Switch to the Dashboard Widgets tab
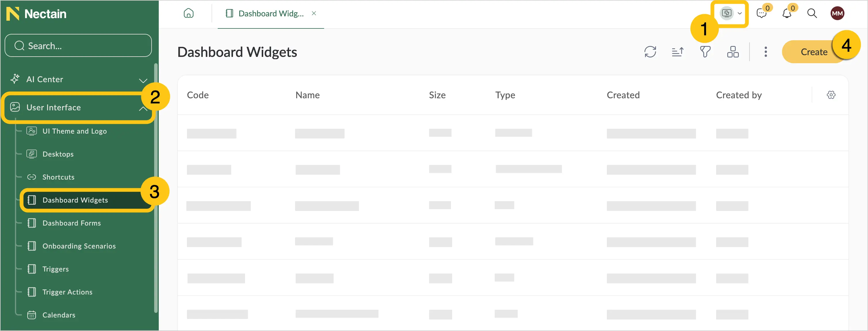The width and height of the screenshot is (868, 331). tap(266, 14)
